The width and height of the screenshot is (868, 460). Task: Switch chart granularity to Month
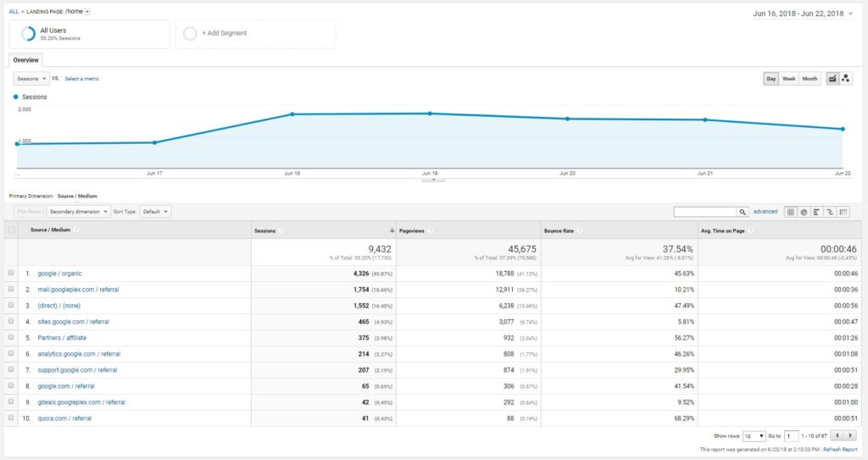tap(810, 79)
